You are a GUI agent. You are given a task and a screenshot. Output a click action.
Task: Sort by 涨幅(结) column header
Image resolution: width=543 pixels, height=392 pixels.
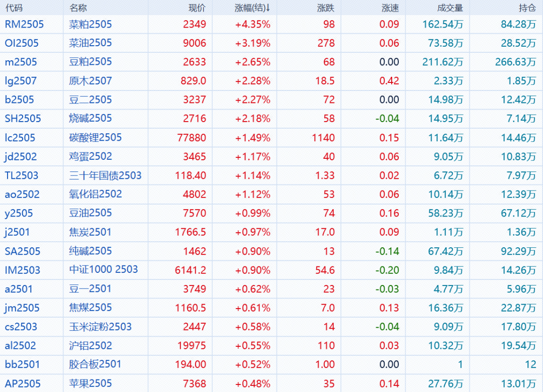(x=252, y=8)
